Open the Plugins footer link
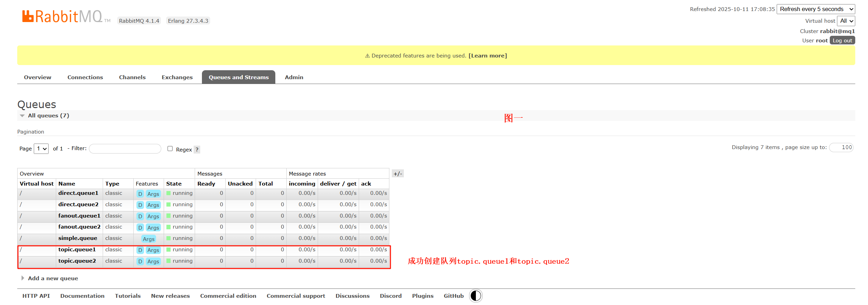This screenshot has height=305, width=868. [x=422, y=296]
